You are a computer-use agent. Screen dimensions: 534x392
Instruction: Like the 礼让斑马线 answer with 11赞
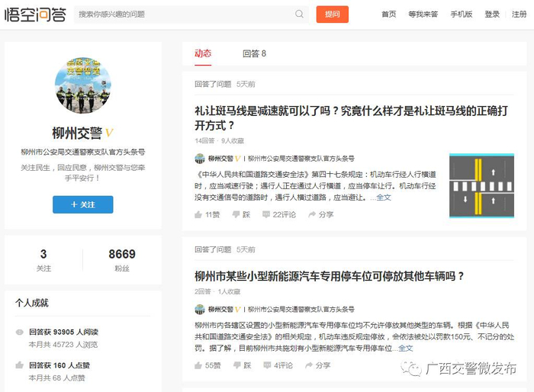coord(207,214)
